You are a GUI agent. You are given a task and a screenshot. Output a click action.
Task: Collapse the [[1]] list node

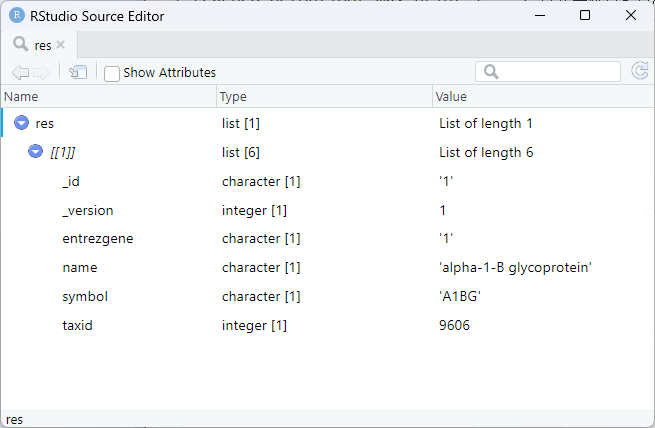(36, 151)
